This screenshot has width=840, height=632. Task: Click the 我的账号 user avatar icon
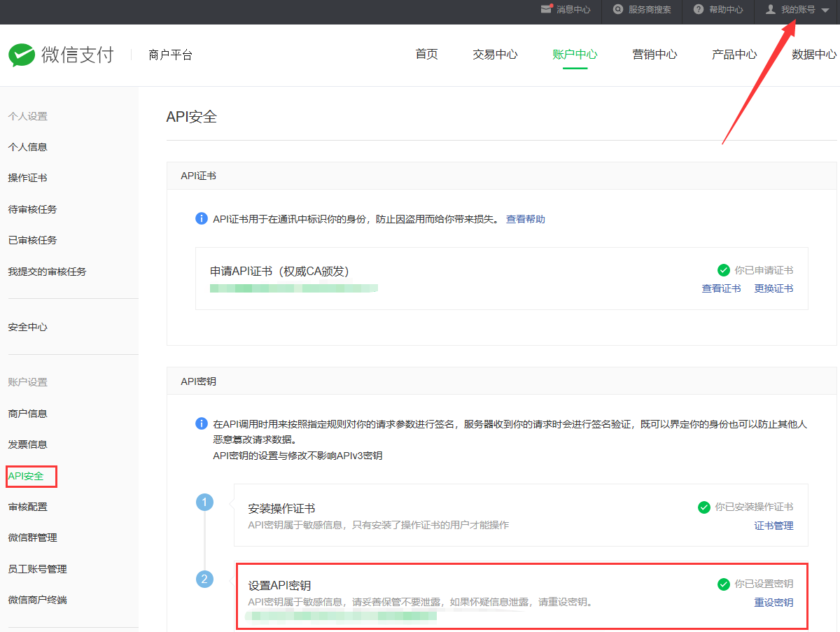[x=771, y=9]
